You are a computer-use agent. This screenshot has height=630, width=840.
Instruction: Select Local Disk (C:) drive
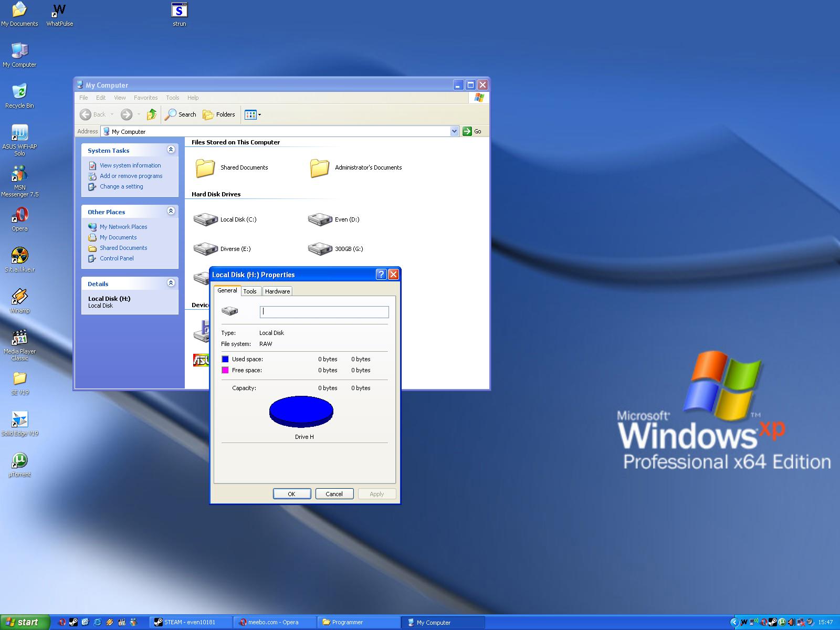pyautogui.click(x=225, y=219)
